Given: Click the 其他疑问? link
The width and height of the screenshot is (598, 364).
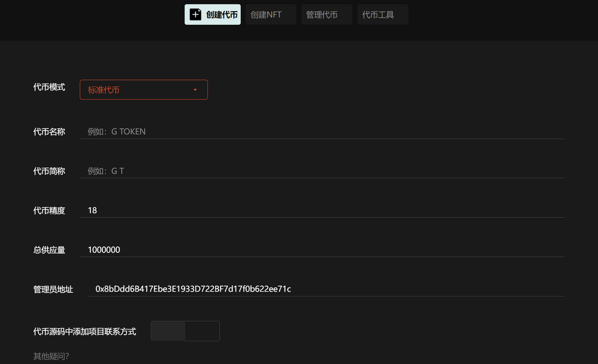Looking at the screenshot, I should [x=51, y=357].
